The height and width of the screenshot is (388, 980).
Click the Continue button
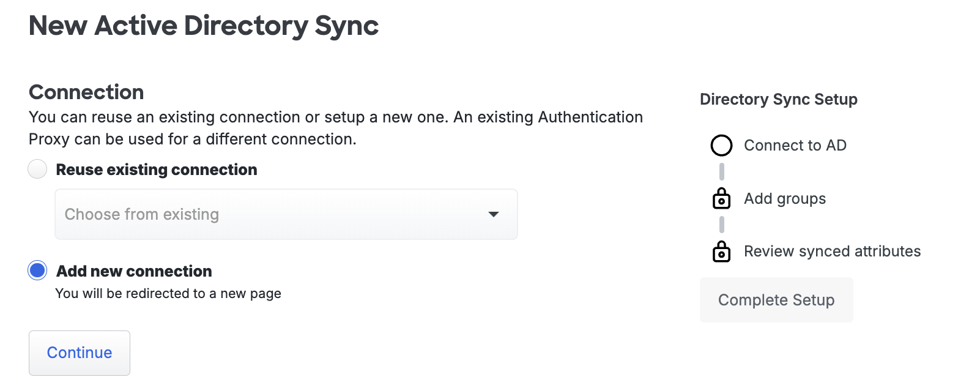pyautogui.click(x=79, y=353)
